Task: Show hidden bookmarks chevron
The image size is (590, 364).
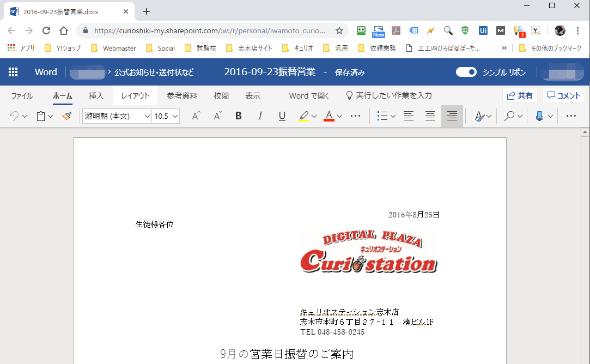Action: coord(504,48)
